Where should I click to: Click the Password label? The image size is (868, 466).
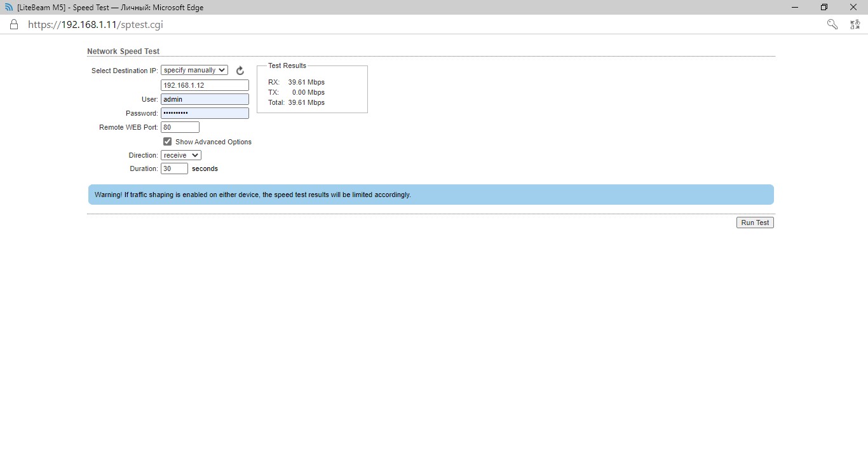142,113
